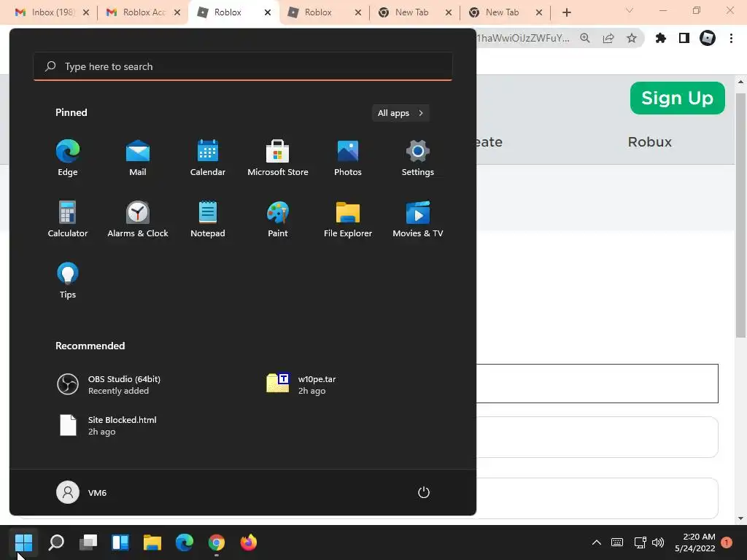
Task: Launch the Mail app
Action: (x=138, y=158)
